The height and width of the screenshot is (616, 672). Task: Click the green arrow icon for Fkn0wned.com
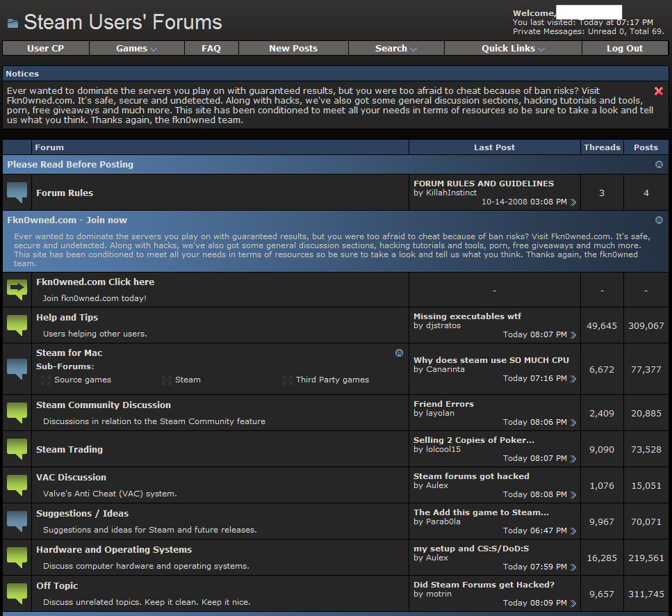pos(17,290)
